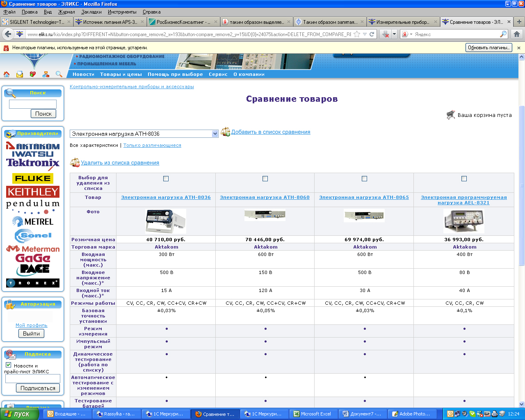Open the Файл menu

pyautogui.click(x=9, y=12)
